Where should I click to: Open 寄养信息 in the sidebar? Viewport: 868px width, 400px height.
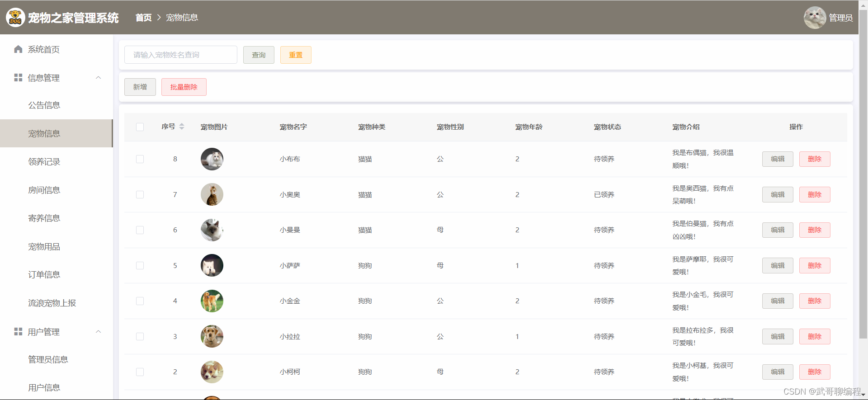(57, 218)
